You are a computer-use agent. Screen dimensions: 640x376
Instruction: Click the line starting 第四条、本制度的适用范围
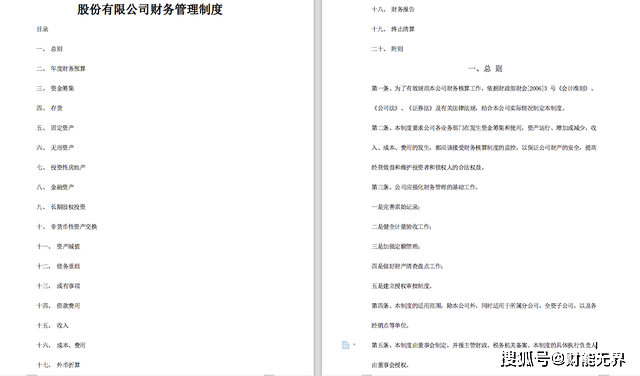click(x=484, y=305)
